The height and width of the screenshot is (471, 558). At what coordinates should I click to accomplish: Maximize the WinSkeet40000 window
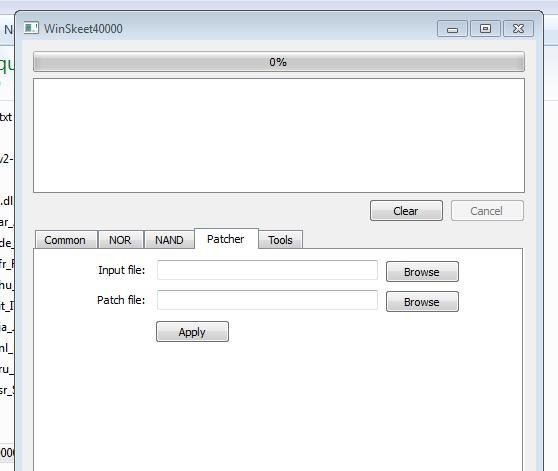click(x=485, y=29)
